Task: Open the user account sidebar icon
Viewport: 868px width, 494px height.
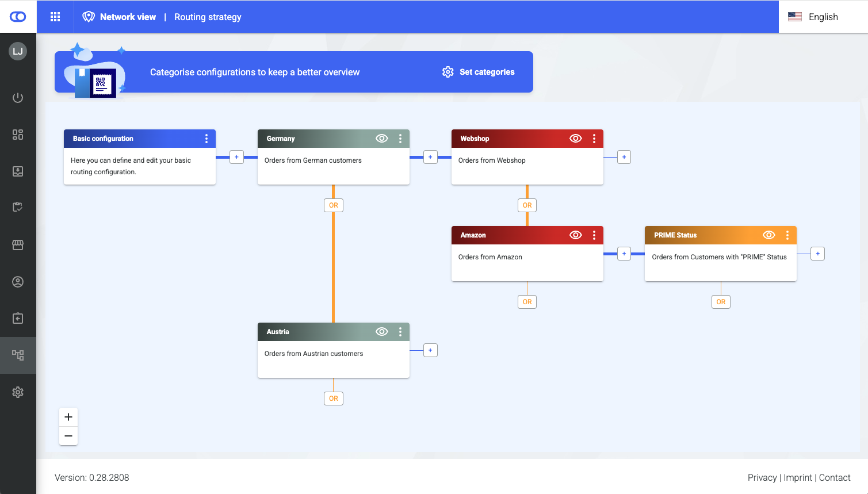Action: click(18, 282)
